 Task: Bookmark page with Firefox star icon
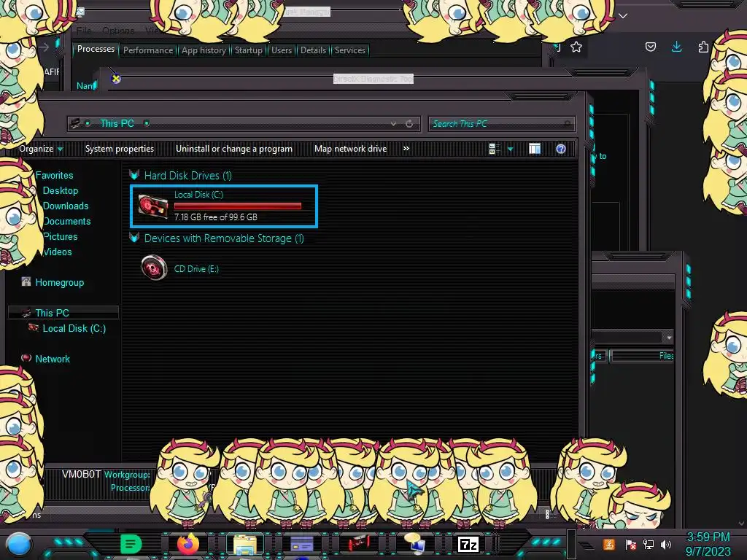(x=576, y=47)
